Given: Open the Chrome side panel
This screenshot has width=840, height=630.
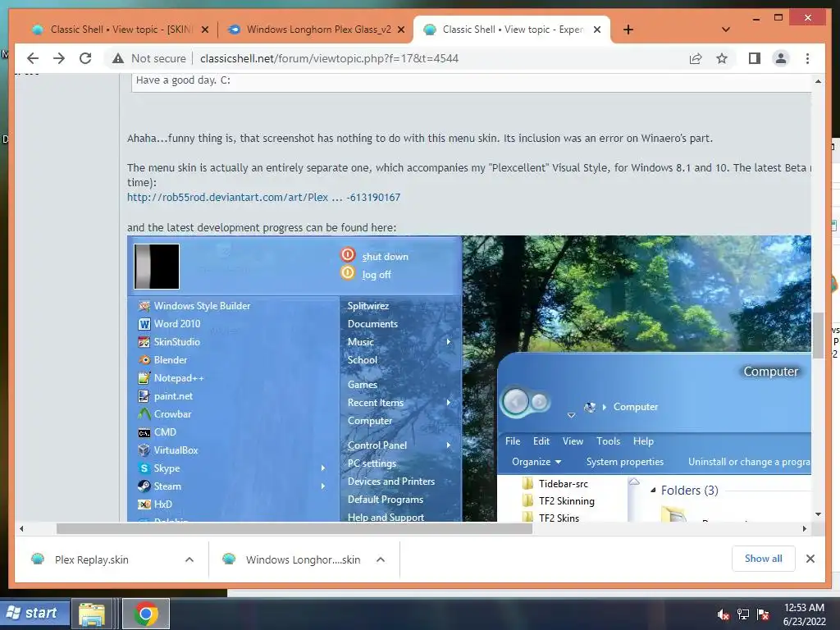Looking at the screenshot, I should (x=755, y=58).
